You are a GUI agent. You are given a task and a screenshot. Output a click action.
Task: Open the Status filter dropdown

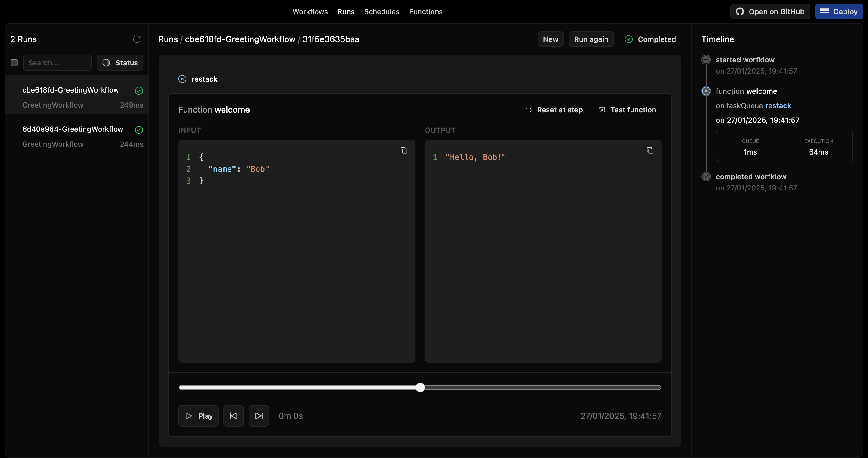120,63
